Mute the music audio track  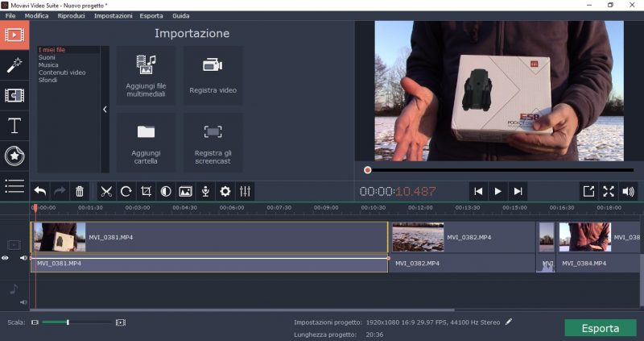23,302
